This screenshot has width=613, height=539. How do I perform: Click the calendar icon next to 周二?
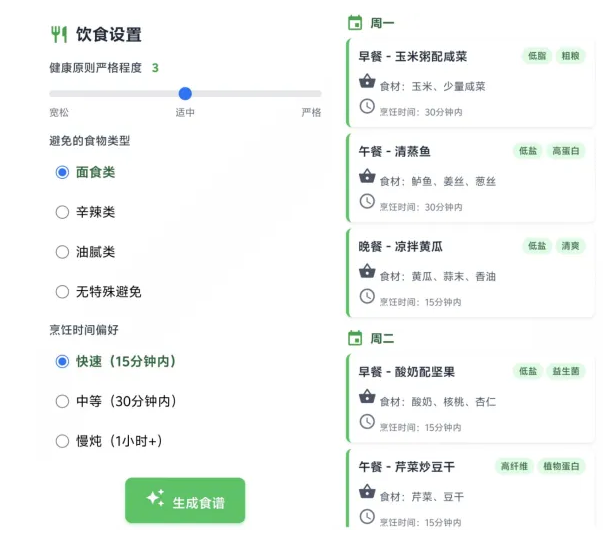pyautogui.click(x=354, y=338)
